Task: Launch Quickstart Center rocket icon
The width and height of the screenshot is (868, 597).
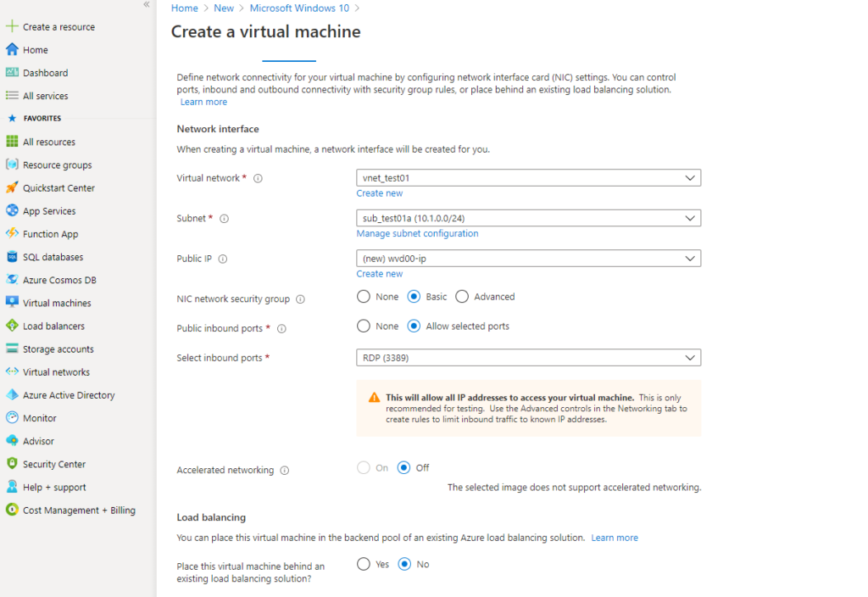Action: click(12, 187)
